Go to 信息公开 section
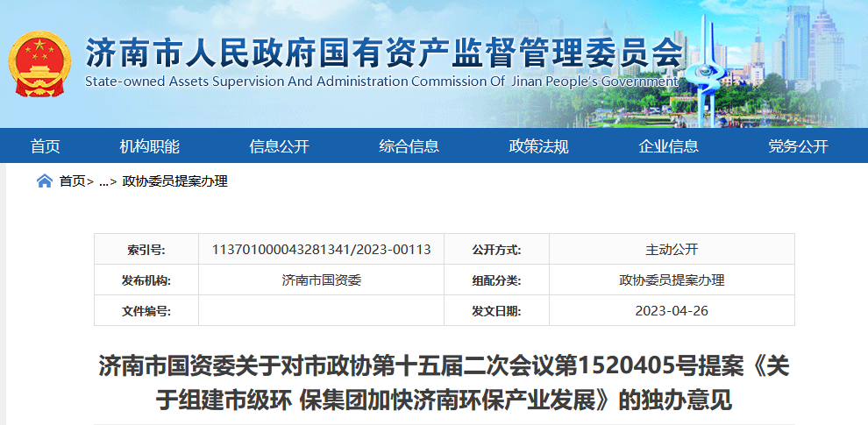The width and height of the screenshot is (868, 425). click(x=279, y=146)
